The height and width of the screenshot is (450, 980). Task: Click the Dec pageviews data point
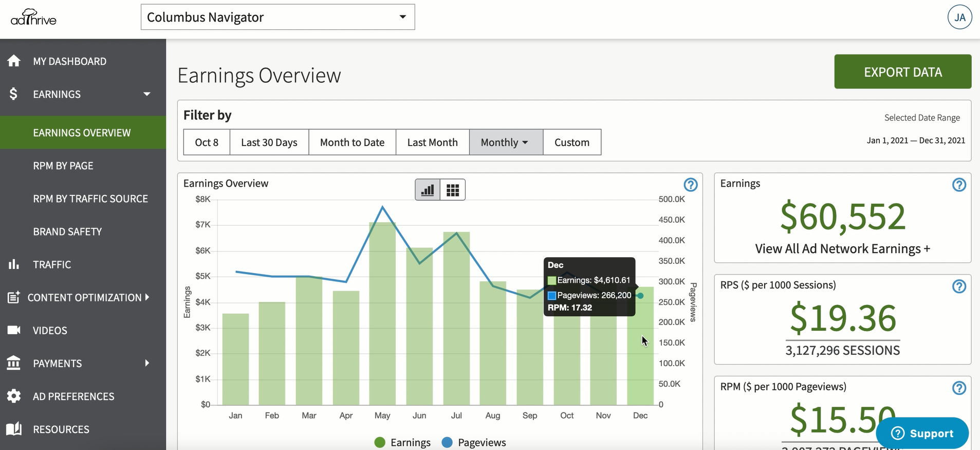640,296
